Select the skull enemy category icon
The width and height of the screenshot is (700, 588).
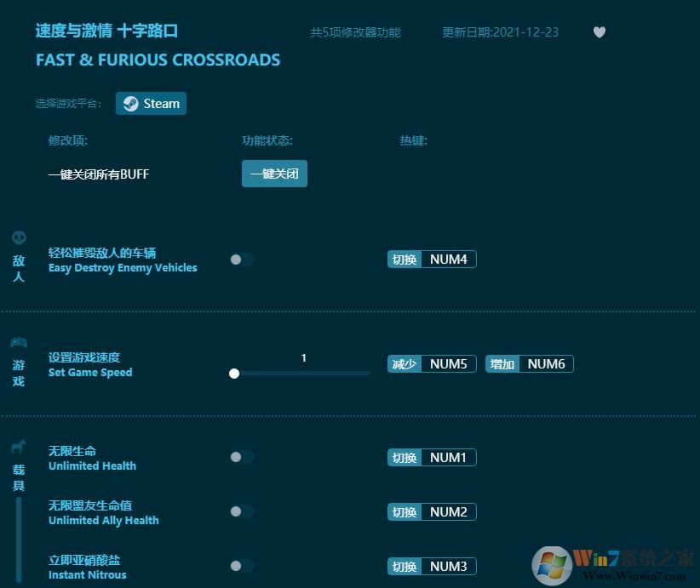pyautogui.click(x=19, y=239)
